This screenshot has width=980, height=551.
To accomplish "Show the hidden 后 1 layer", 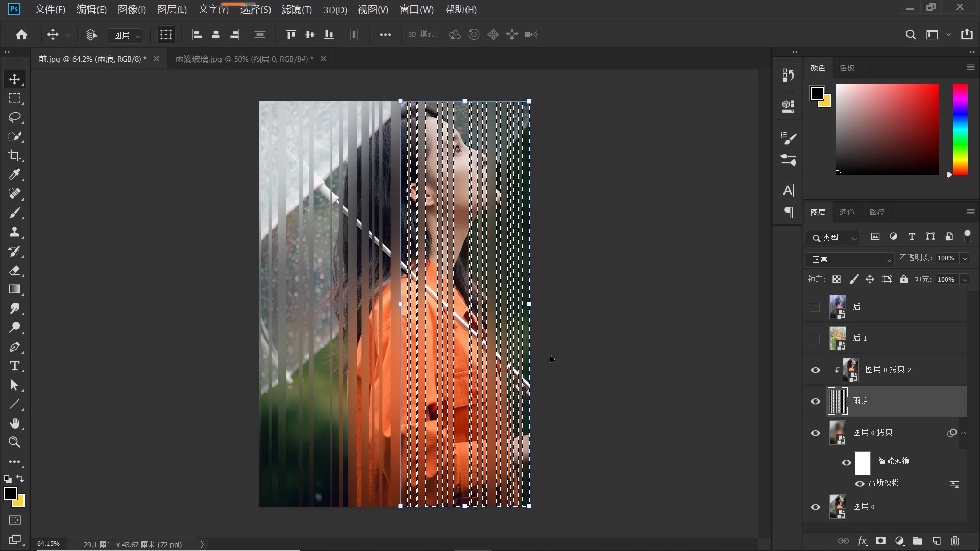I will pyautogui.click(x=815, y=338).
